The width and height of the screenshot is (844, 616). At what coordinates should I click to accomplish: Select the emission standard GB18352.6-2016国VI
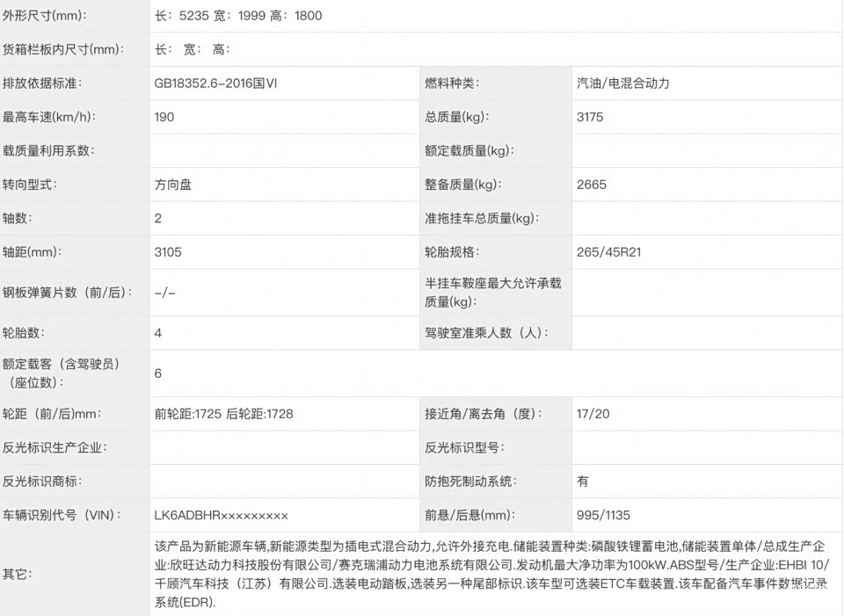(222, 83)
